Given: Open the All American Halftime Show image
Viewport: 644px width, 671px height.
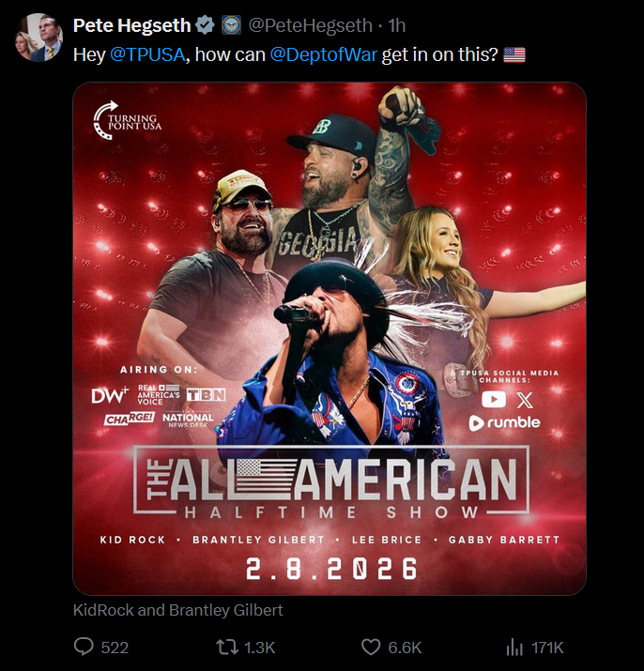Looking at the screenshot, I should coord(330,338).
